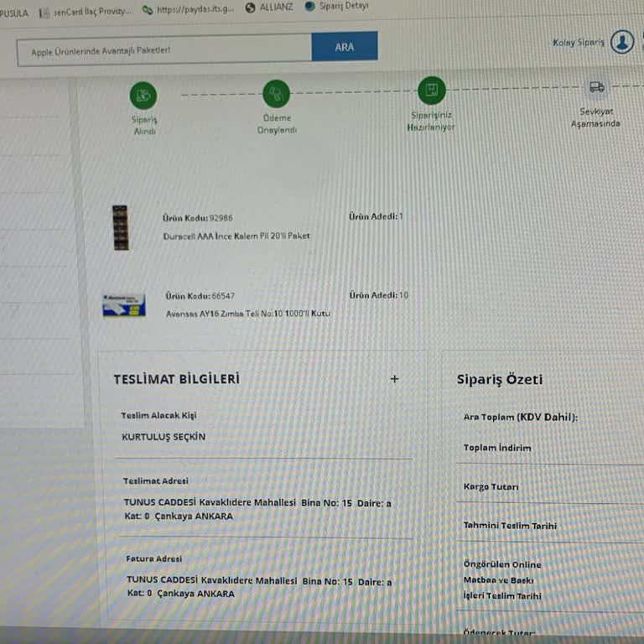
Task: Click the Ödeme Onaylandı step icon
Action: [x=277, y=94]
